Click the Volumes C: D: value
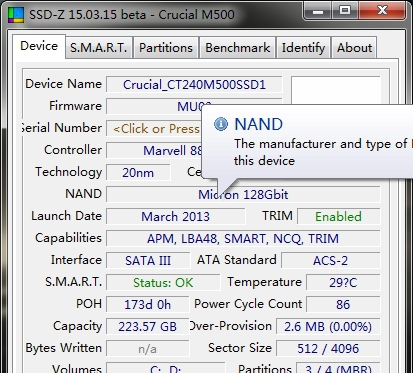This screenshot has width=413, height=373. coord(166,368)
